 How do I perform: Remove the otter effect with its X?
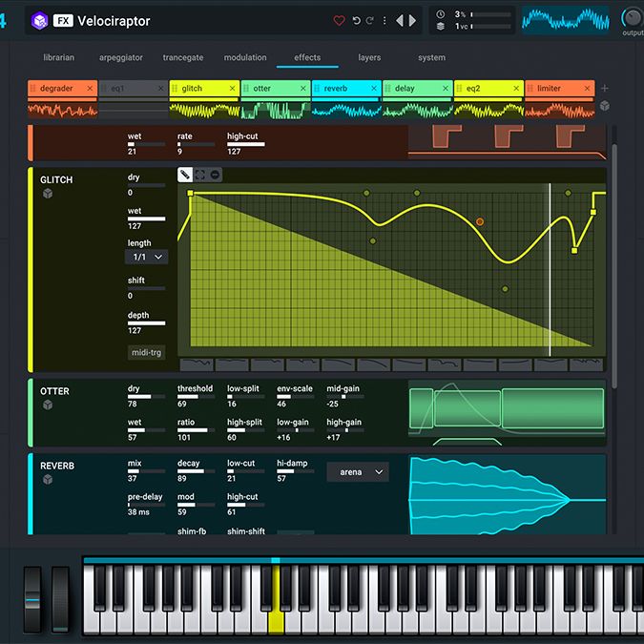click(x=303, y=89)
